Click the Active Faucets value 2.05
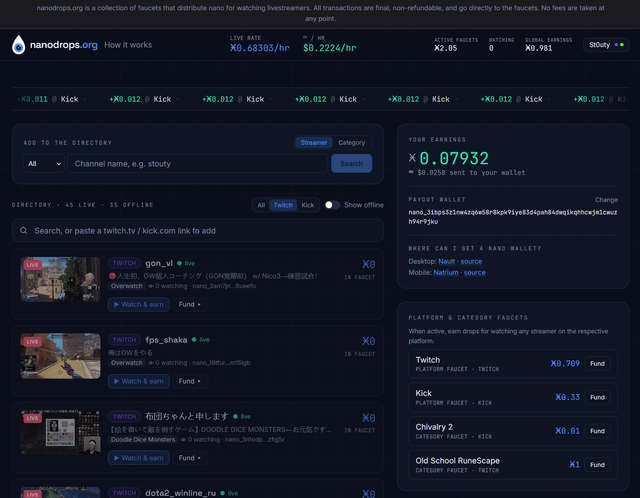The height and width of the screenshot is (498, 640). pos(445,48)
